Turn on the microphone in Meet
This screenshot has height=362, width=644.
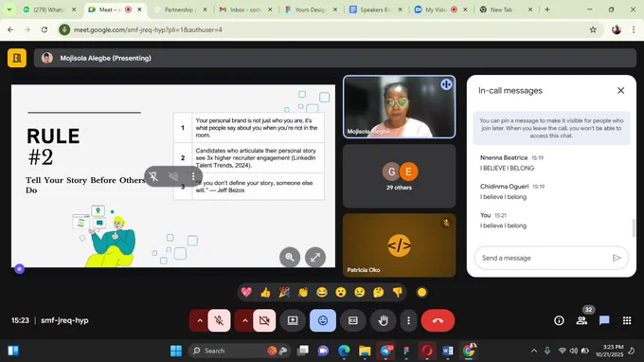(219, 320)
